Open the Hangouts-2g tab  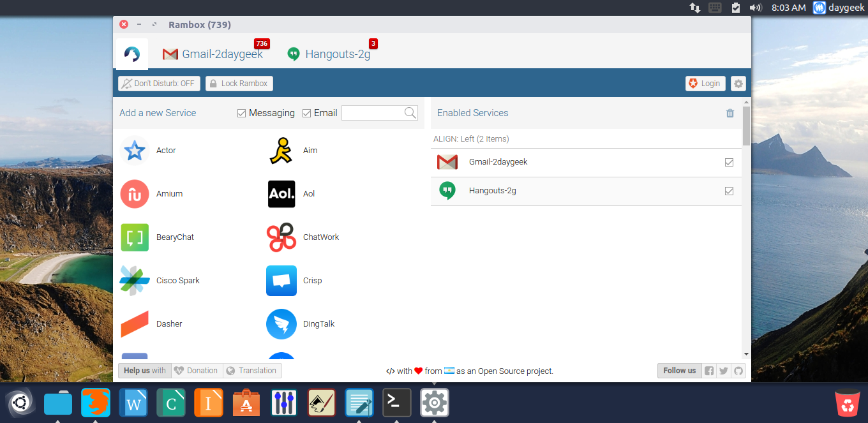tap(329, 54)
